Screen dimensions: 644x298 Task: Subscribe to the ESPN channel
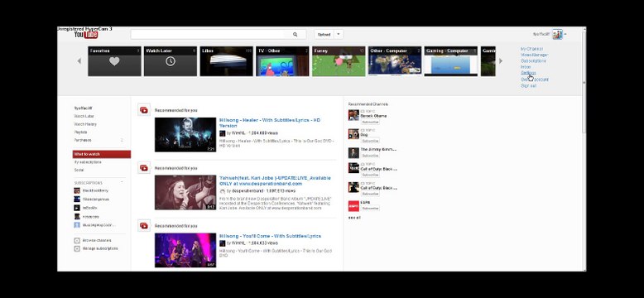click(370, 209)
